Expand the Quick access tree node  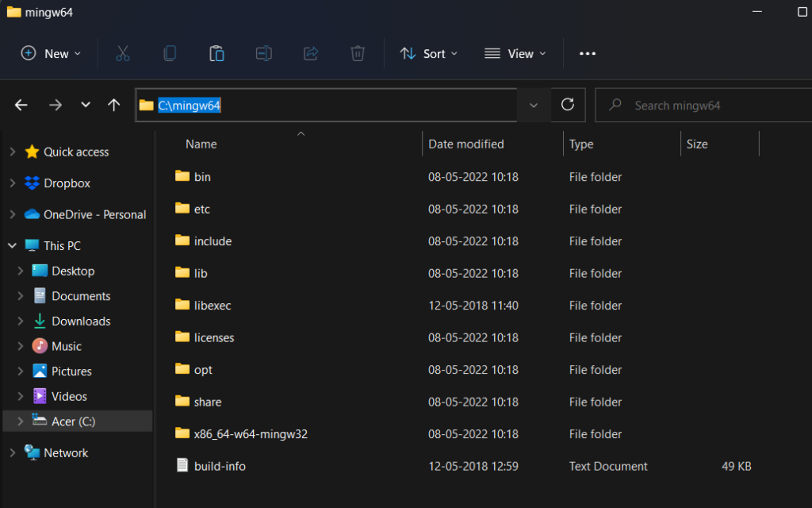pos(12,152)
